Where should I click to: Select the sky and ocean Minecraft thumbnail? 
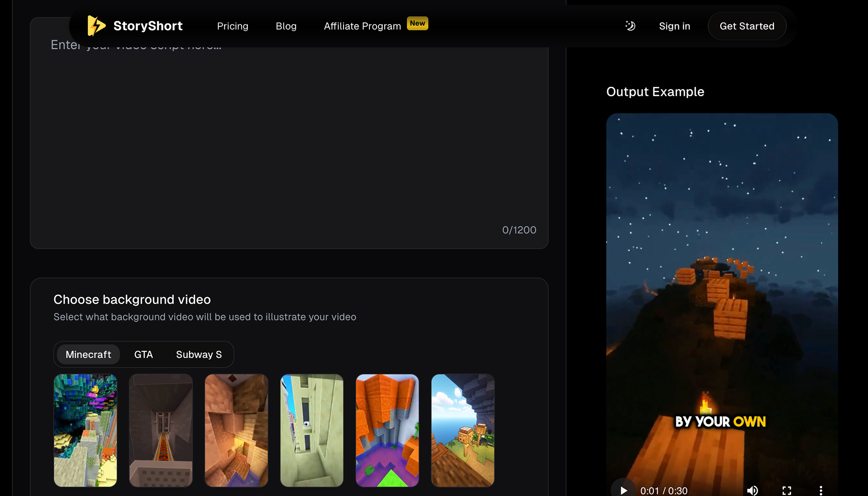pyautogui.click(x=463, y=430)
